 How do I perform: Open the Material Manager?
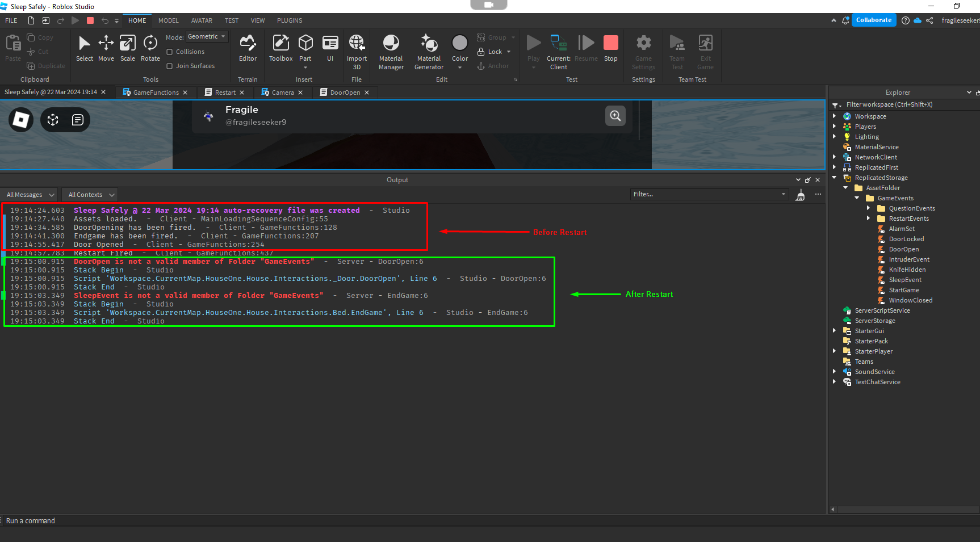[391, 50]
